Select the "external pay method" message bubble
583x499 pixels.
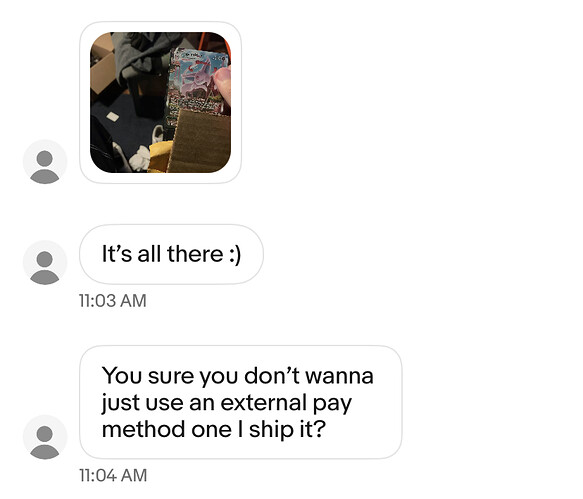[x=241, y=402]
